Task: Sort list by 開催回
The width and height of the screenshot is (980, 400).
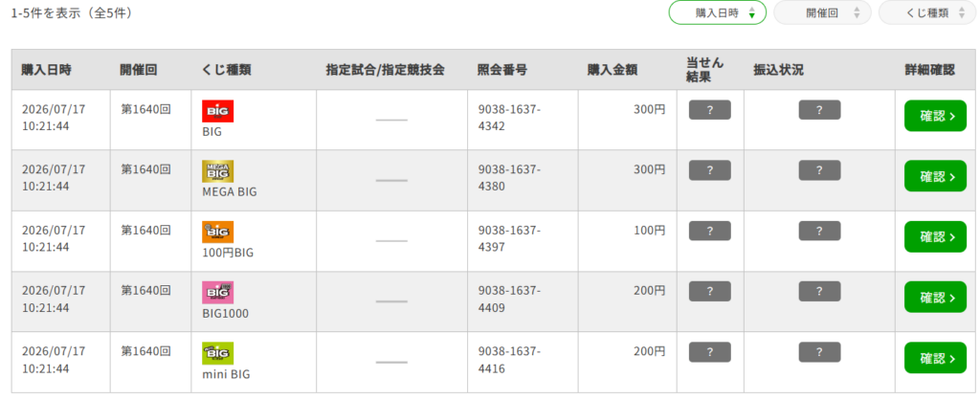Action: pos(822,12)
